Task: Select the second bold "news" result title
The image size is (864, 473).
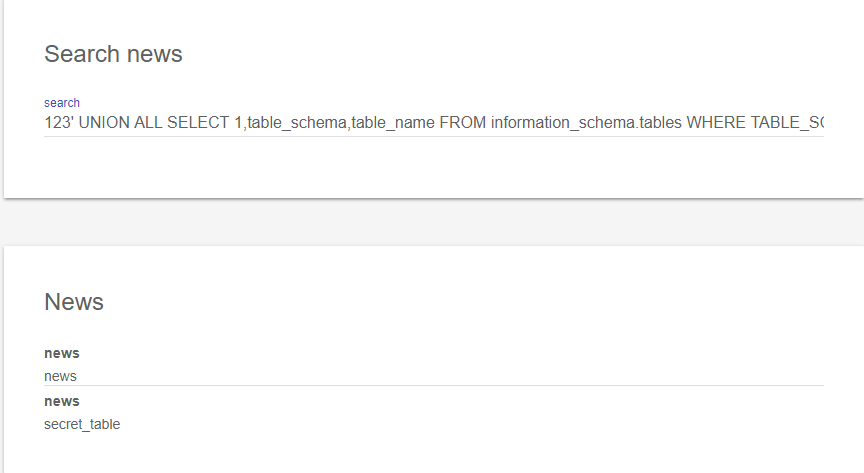Action: (62, 401)
